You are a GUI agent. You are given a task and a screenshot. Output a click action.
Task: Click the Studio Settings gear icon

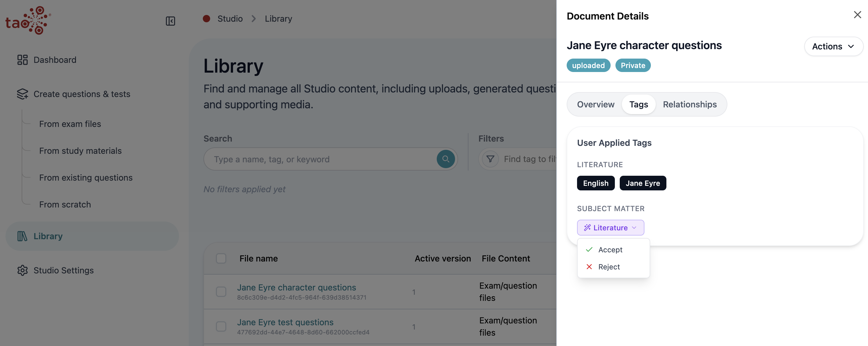pyautogui.click(x=22, y=270)
